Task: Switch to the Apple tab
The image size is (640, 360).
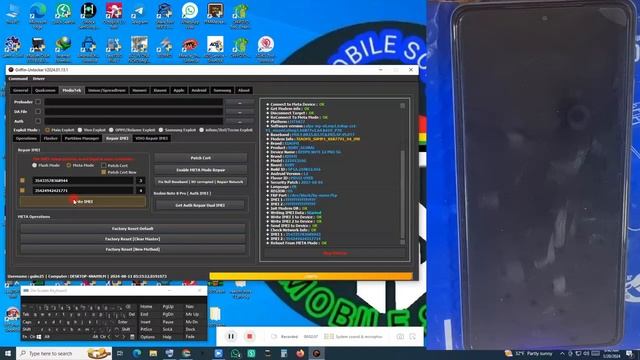Action: tap(179, 90)
